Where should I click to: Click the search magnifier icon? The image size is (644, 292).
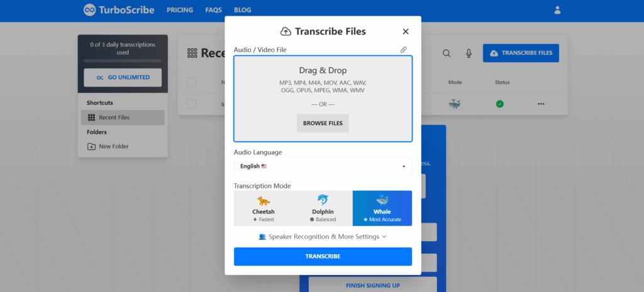click(447, 53)
